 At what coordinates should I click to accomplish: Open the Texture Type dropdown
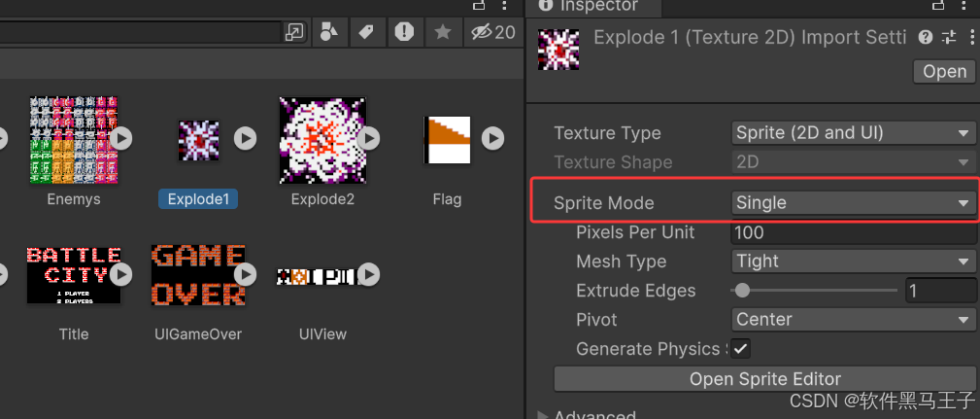point(853,133)
